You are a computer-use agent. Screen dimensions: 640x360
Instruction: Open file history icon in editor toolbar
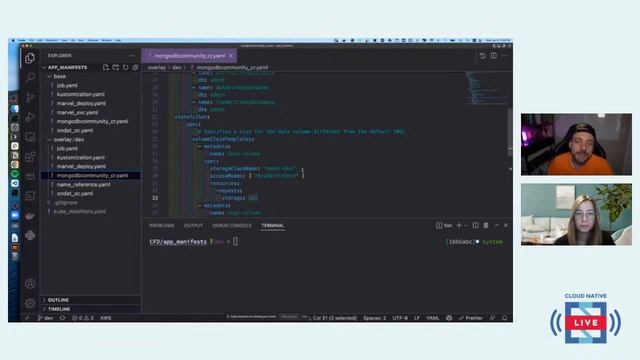(x=483, y=56)
